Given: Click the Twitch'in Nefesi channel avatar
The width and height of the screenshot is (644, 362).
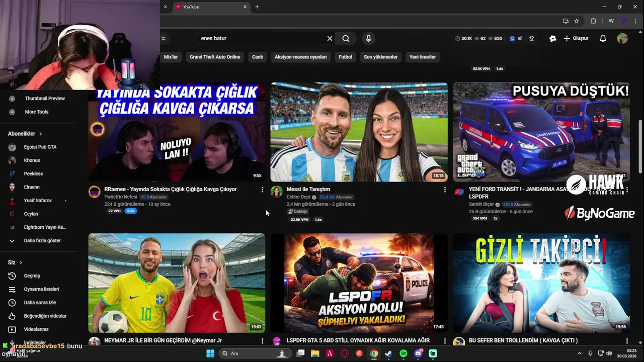Looking at the screenshot, I should pos(95,192).
